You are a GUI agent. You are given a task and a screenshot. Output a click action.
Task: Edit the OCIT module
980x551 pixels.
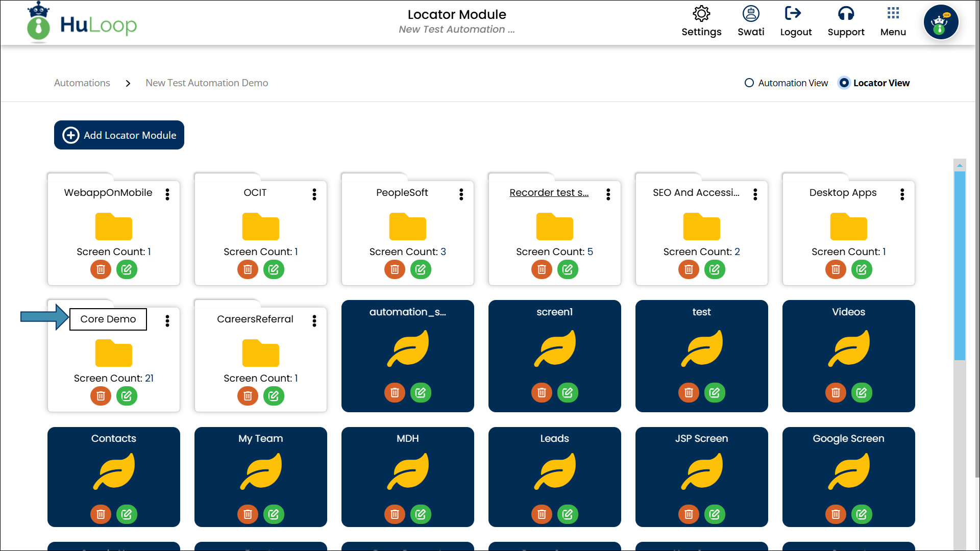pos(274,269)
